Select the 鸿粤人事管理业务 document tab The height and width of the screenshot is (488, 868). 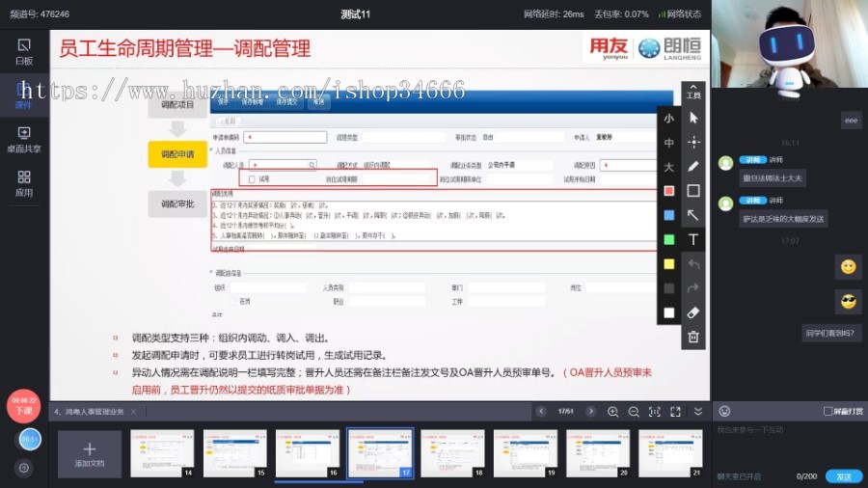(x=90, y=412)
